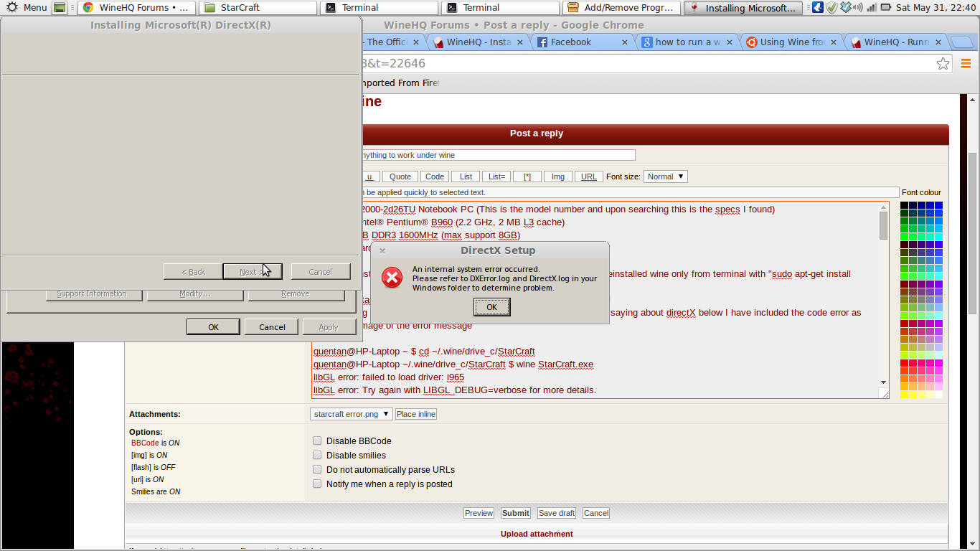Pick pure yellow swatch at the palette bottom
The width and height of the screenshot is (980, 551).
pos(905,395)
